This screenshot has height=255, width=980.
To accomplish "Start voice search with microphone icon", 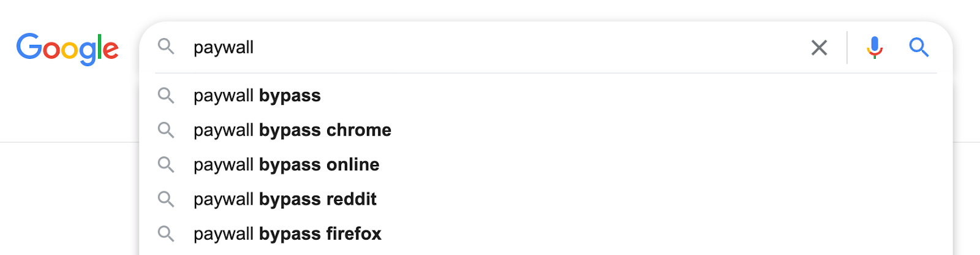I will tap(875, 47).
